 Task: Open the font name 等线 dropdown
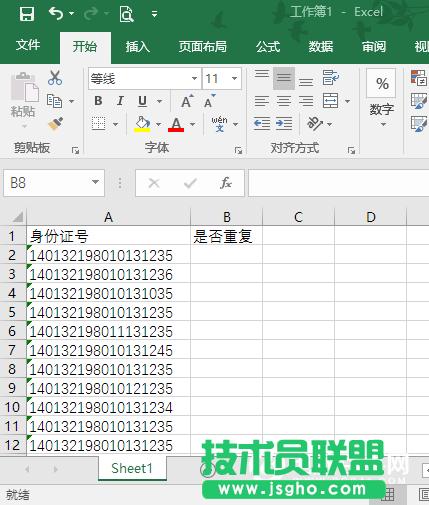tap(194, 79)
